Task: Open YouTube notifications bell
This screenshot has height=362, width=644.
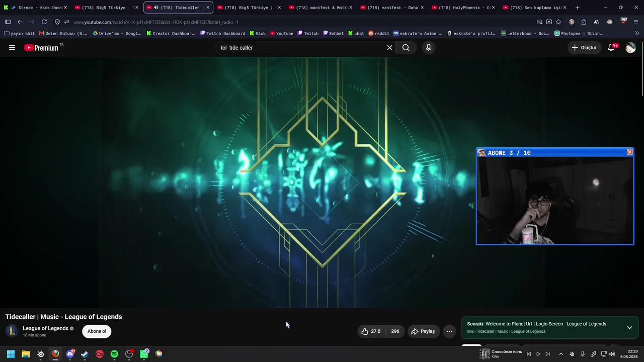Action: [611, 48]
